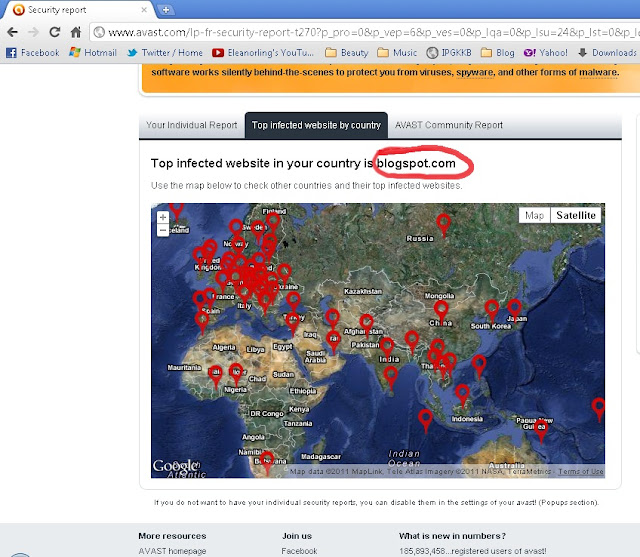Screen dimensions: 640x557
Task: Click the red marker over Japan
Action: coord(514,308)
